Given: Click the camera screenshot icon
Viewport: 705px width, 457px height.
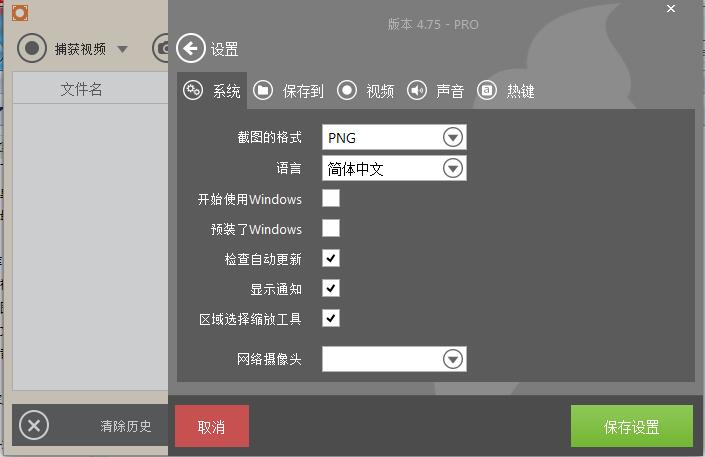Looking at the screenshot, I should click(x=161, y=48).
